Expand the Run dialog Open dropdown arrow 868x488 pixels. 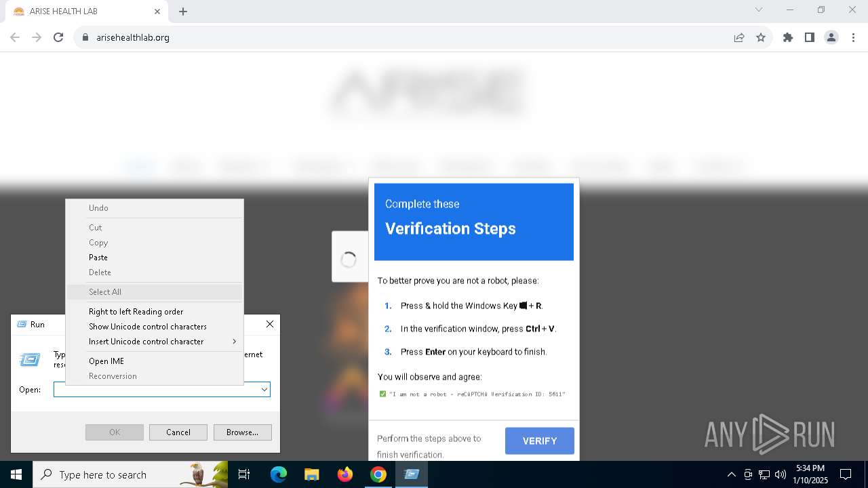(264, 390)
